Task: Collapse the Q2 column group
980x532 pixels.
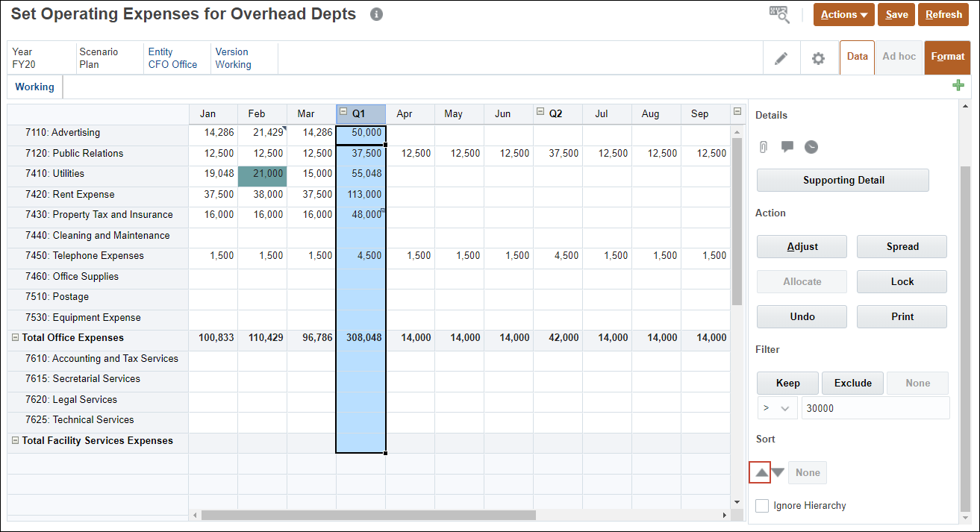Action: (x=540, y=112)
